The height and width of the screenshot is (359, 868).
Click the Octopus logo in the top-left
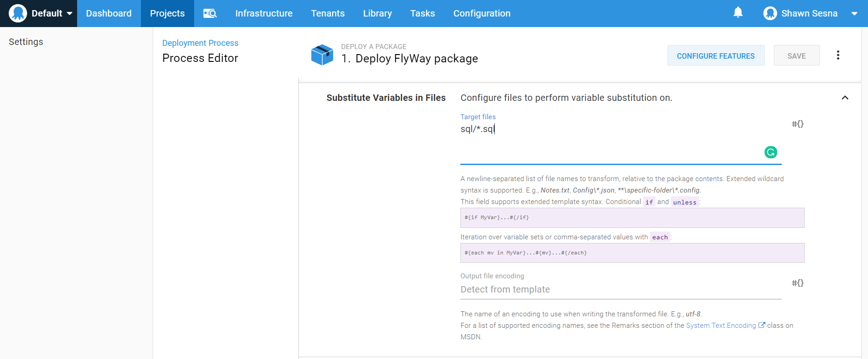(18, 13)
